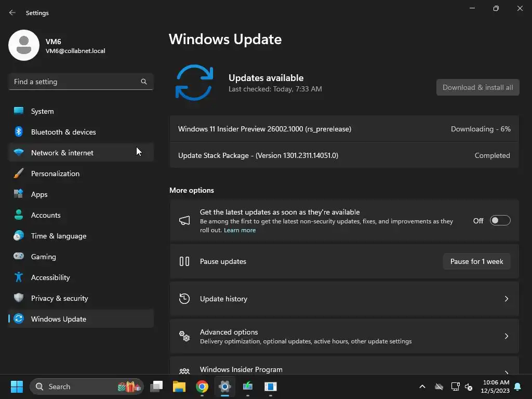Image resolution: width=532 pixels, height=399 pixels.
Task: Click the Windows Update sidebar sync icon
Action: pos(19,318)
